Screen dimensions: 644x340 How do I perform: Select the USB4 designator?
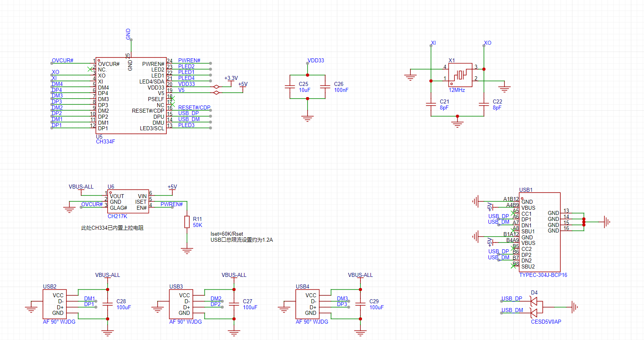302,286
